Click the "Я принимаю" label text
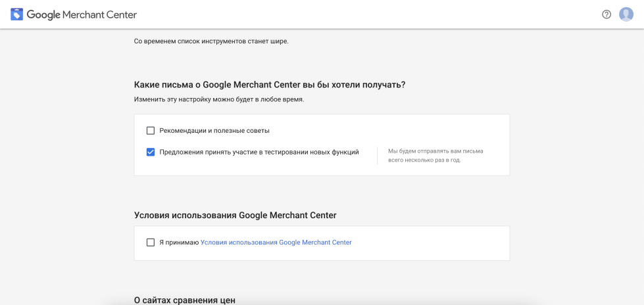The width and height of the screenshot is (644, 305). click(x=179, y=242)
